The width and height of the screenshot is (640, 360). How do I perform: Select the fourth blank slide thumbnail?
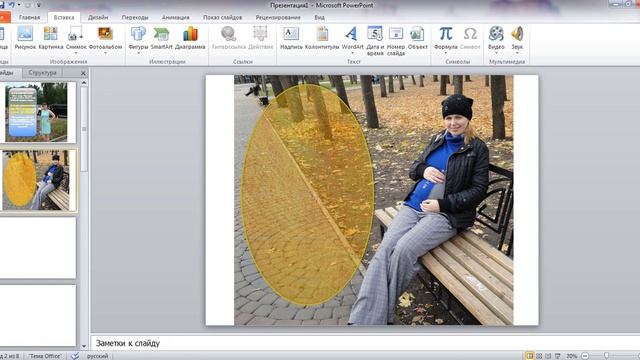pyautogui.click(x=38, y=316)
